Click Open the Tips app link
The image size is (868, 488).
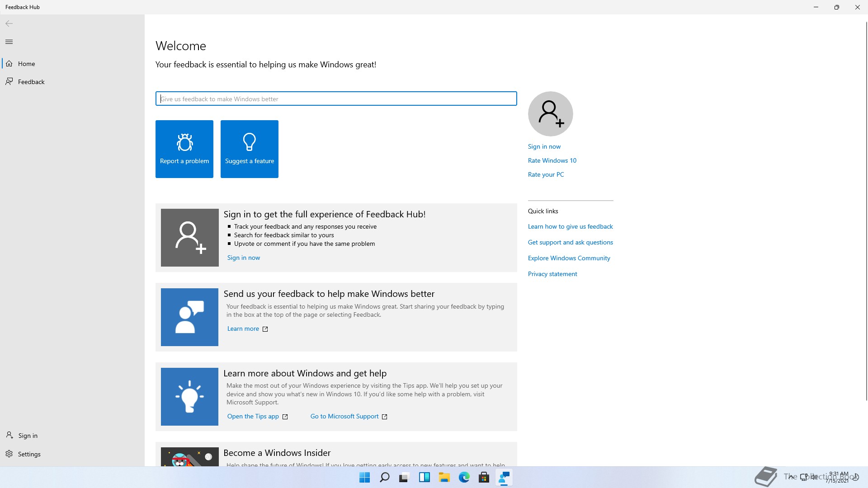[x=253, y=416]
